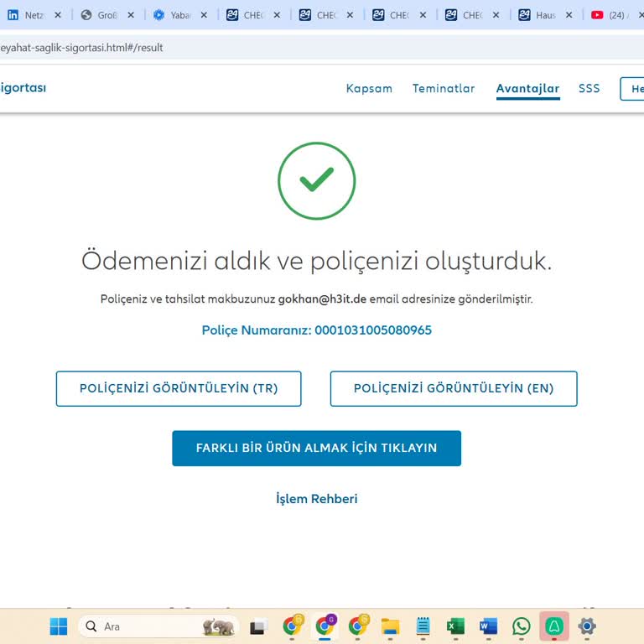Switch to the Groß browser tab
The height and width of the screenshot is (644, 644).
pos(99,15)
